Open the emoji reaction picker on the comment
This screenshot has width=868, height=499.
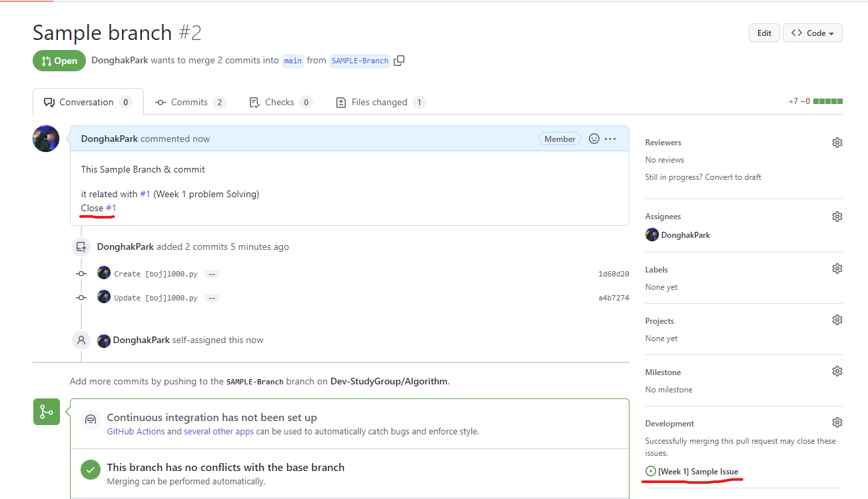coord(594,139)
